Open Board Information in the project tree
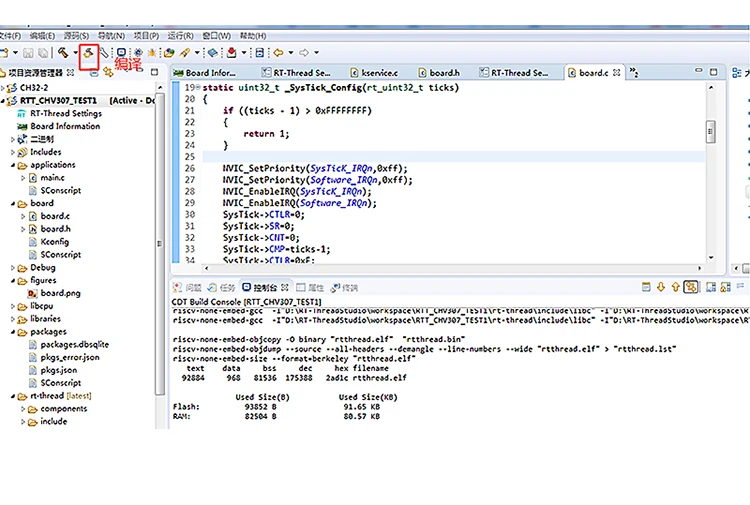The width and height of the screenshot is (750, 505). 65,127
